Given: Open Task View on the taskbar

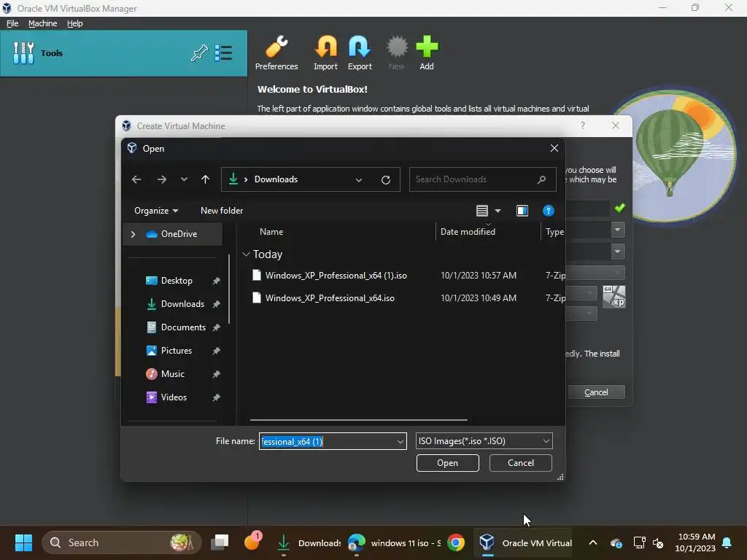Looking at the screenshot, I should coord(220,542).
